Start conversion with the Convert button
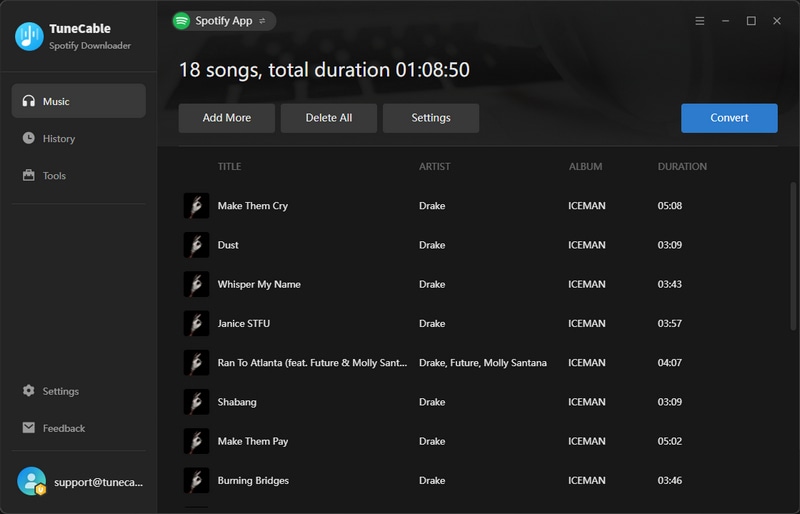 tap(729, 118)
